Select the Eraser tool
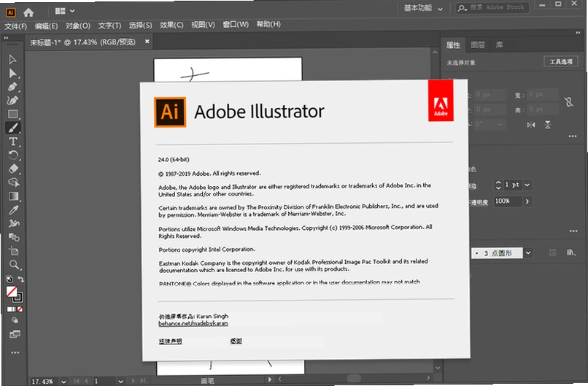Viewport: 588px width, 386px height. point(14,169)
